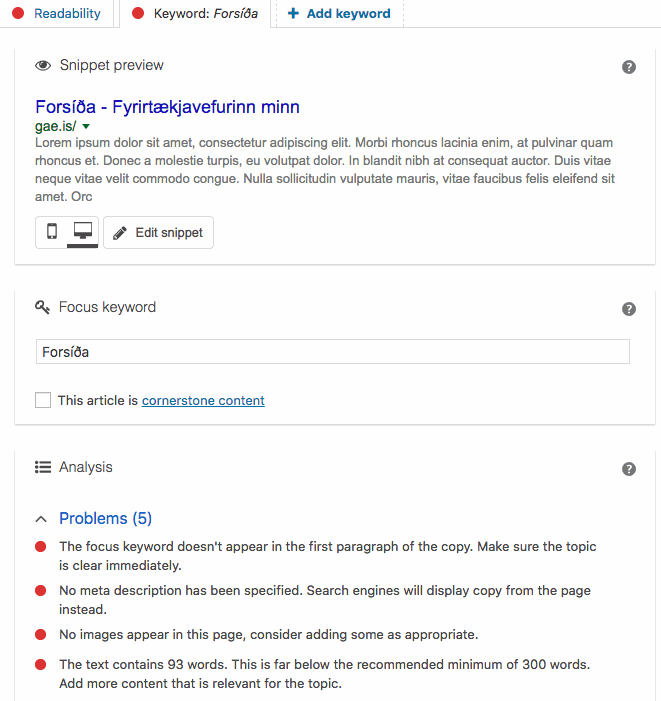Open help for Snippet preview section

click(x=629, y=67)
